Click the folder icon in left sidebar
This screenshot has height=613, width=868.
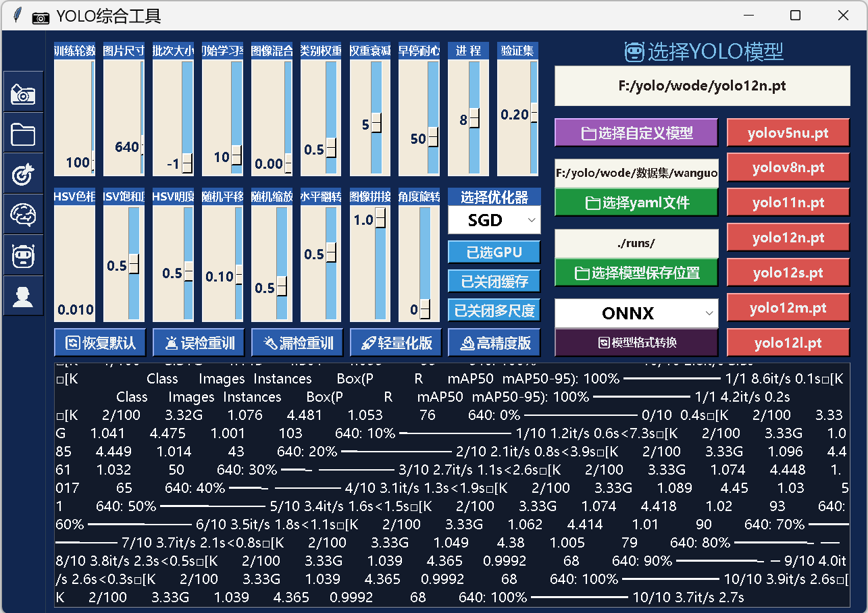pos(23,134)
